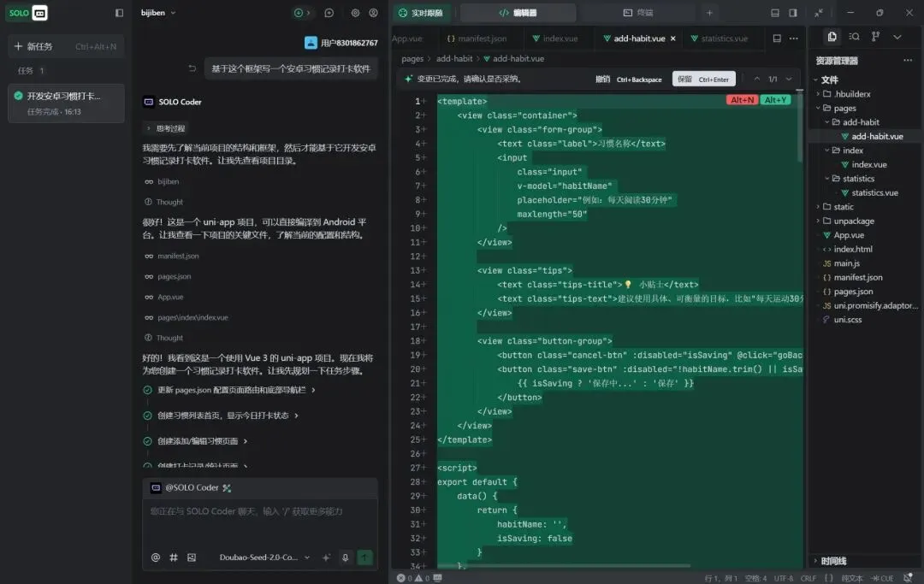Expand the 创建习惯列表首页 step
This screenshot has width=924, height=584.
(221, 416)
